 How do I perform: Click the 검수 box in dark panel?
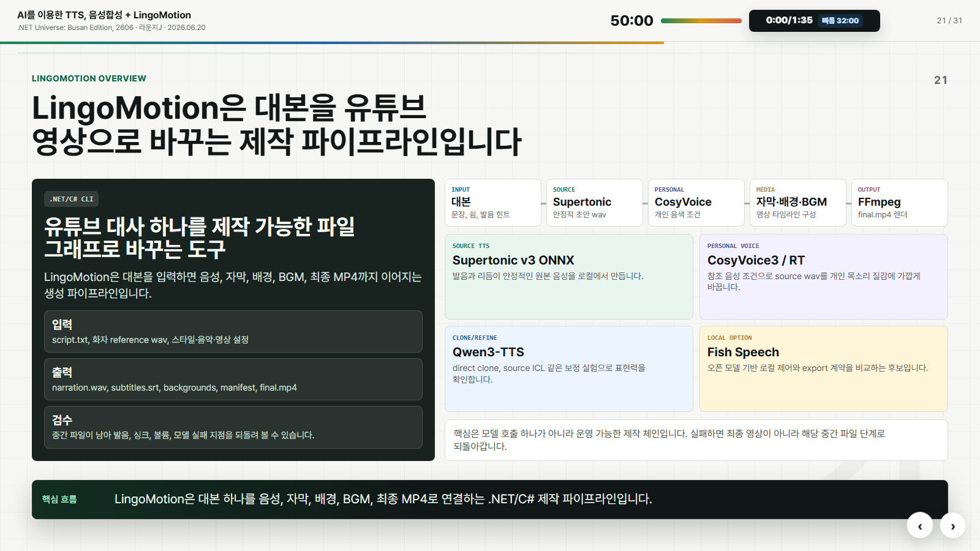click(233, 427)
